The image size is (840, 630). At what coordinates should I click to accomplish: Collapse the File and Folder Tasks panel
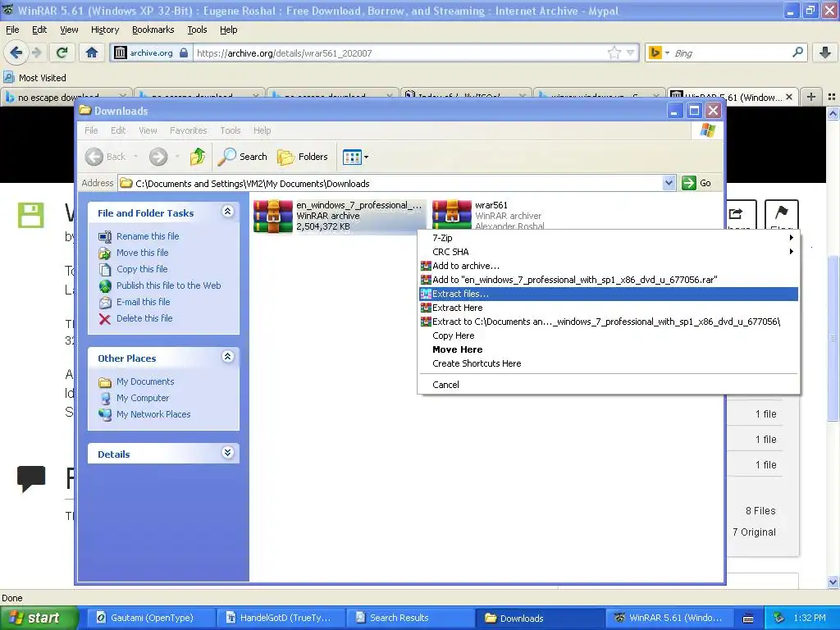(228, 212)
